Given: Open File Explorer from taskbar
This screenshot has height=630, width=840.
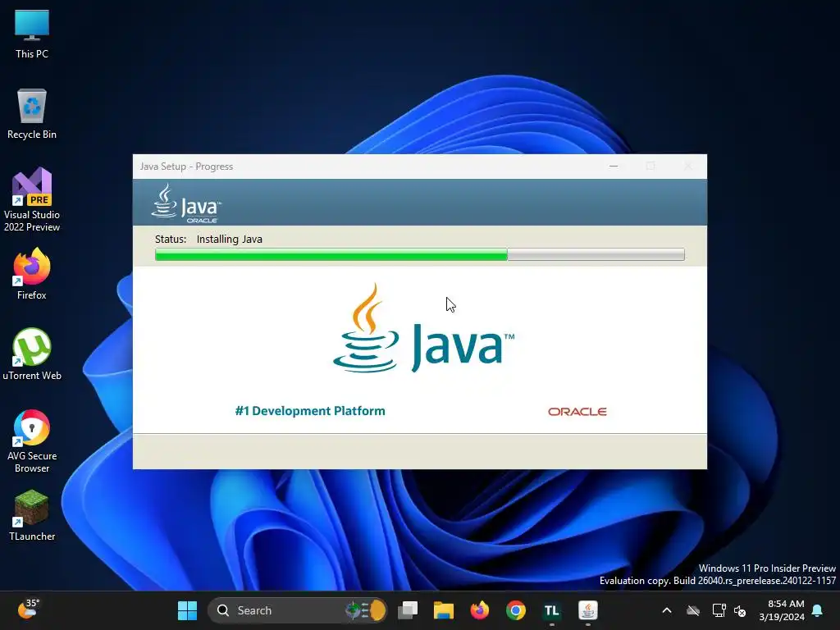Looking at the screenshot, I should 444,610.
